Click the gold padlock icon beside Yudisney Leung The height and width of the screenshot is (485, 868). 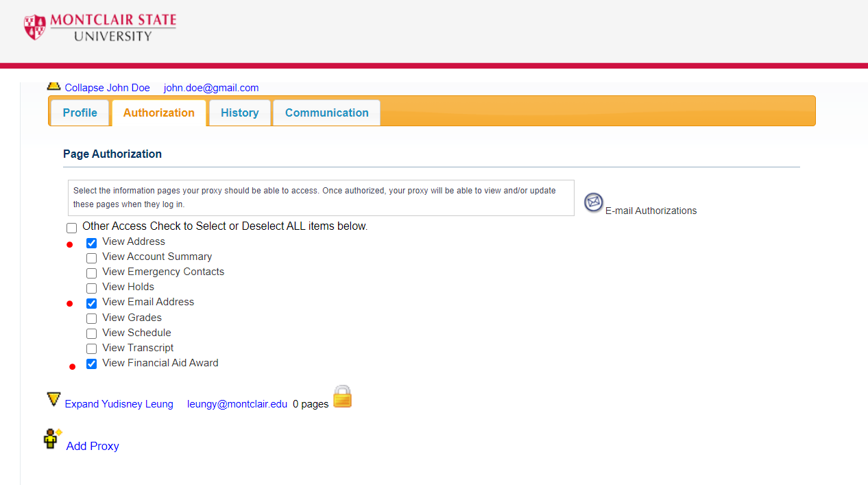pos(342,397)
